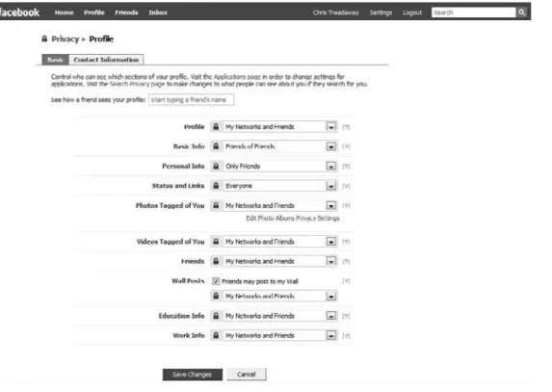Click the lock icon beside Education Info
552x392 pixels.
point(216,316)
